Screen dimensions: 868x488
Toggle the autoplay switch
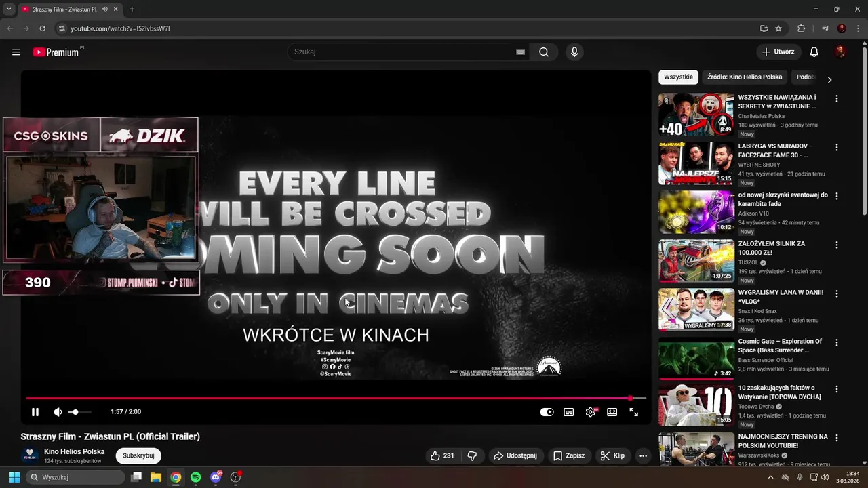(547, 412)
